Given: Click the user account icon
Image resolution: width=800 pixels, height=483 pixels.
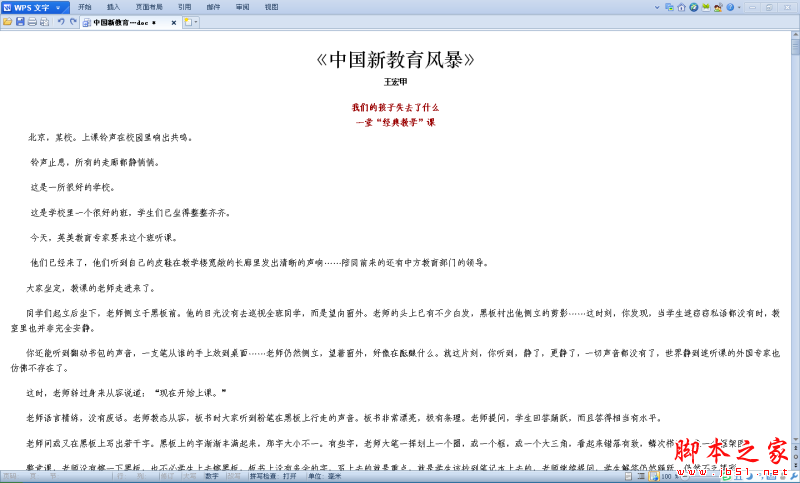Looking at the screenshot, I should tap(718, 7).
